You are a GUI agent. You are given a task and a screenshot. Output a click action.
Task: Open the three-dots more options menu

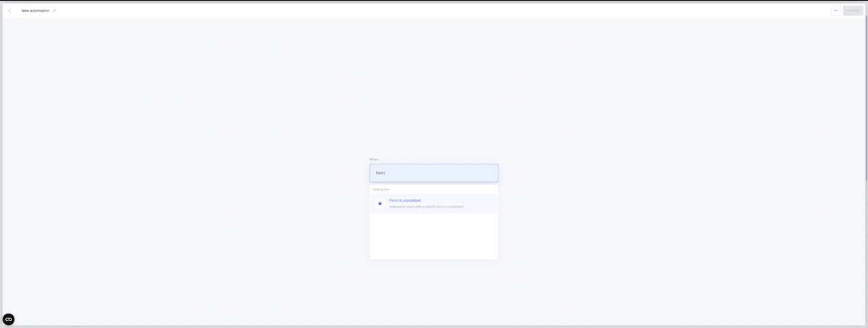click(835, 11)
